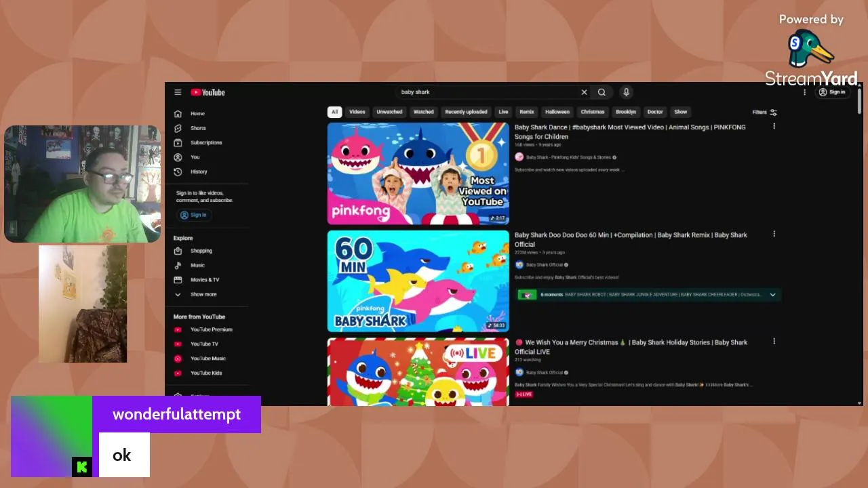
Task: Select the Doctor filter chip
Action: coord(655,112)
